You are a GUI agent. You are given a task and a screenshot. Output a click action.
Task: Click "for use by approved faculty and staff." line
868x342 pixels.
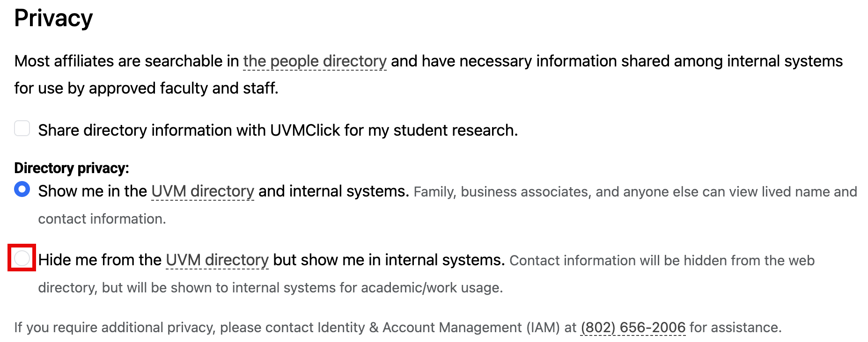click(x=146, y=88)
